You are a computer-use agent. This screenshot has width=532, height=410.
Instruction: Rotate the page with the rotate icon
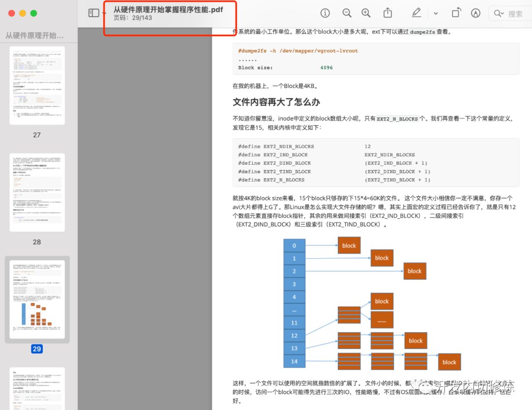pos(456,13)
